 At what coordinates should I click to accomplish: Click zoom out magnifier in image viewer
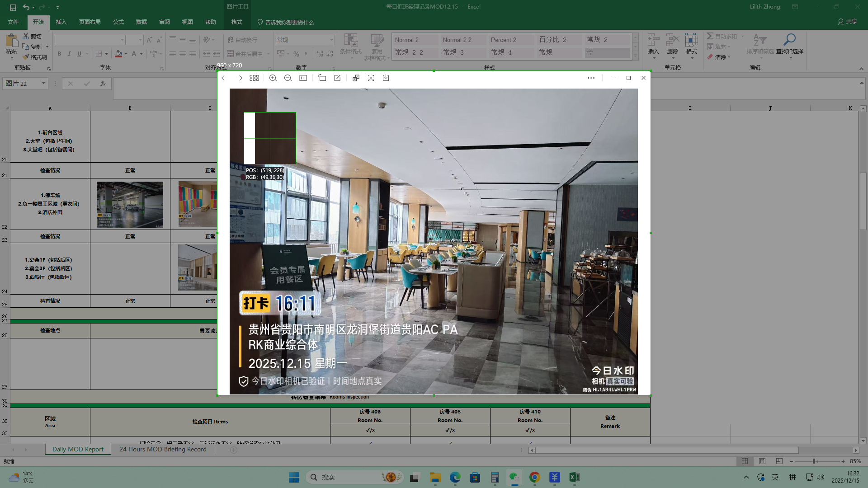pos(288,78)
